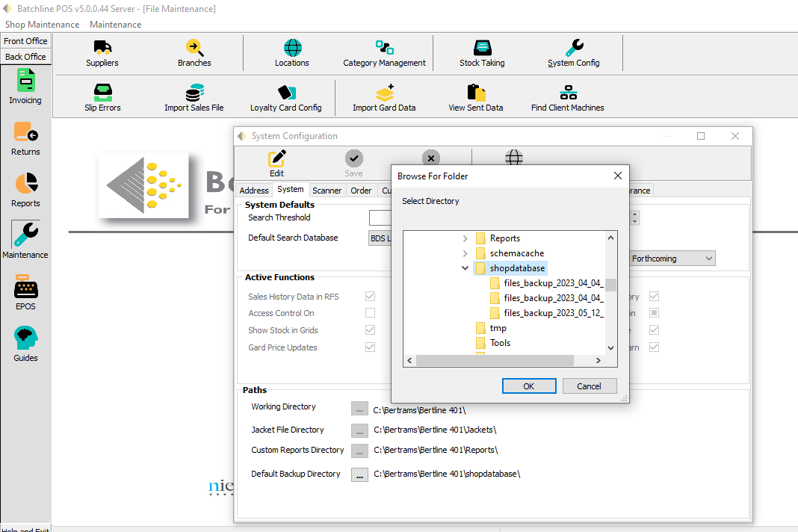Click the Edit pencil icon
Screen dimensions: 798x532
pos(277,159)
